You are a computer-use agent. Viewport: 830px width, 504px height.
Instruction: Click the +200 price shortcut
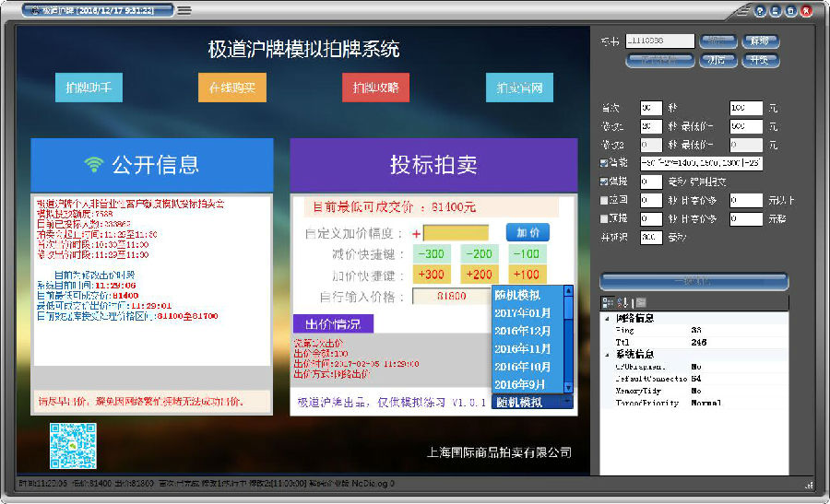point(479,275)
